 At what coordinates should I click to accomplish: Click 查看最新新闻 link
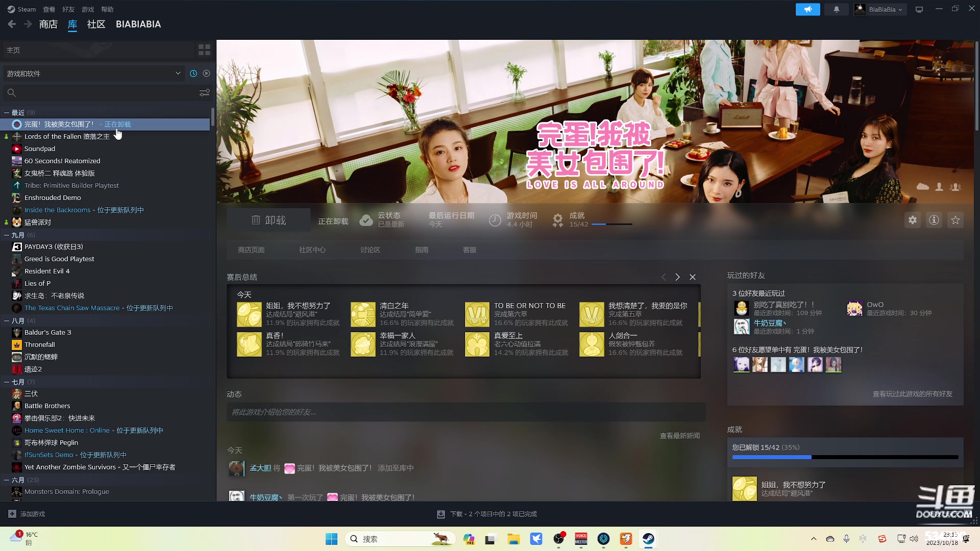coord(680,436)
